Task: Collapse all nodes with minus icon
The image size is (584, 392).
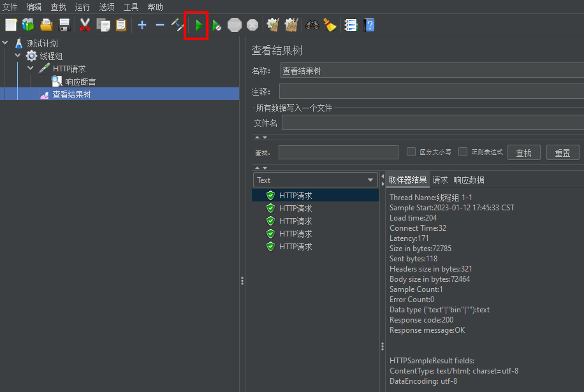Action: point(160,25)
